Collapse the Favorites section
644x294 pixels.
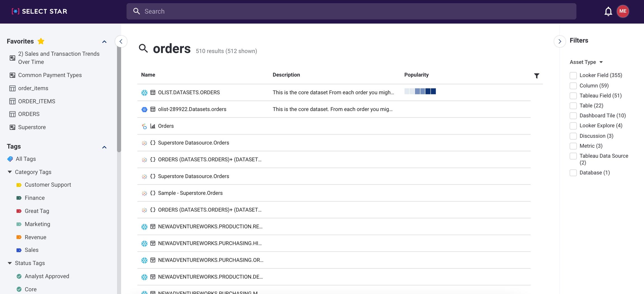(104, 42)
